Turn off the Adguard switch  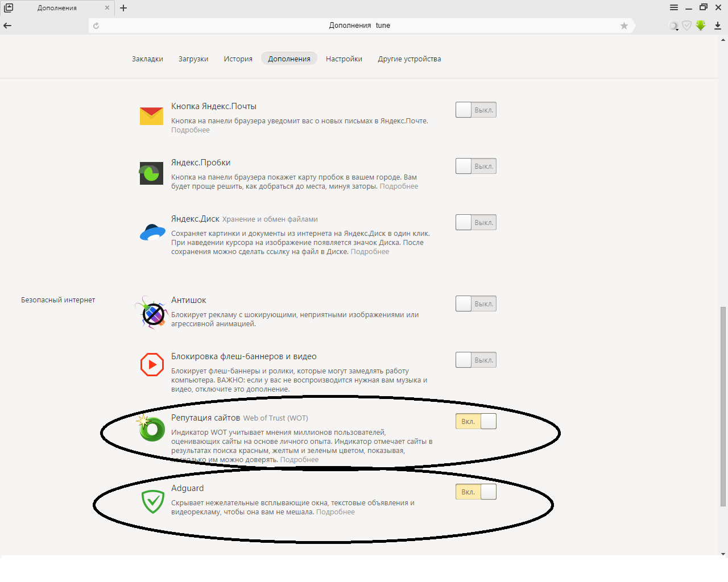point(476,492)
